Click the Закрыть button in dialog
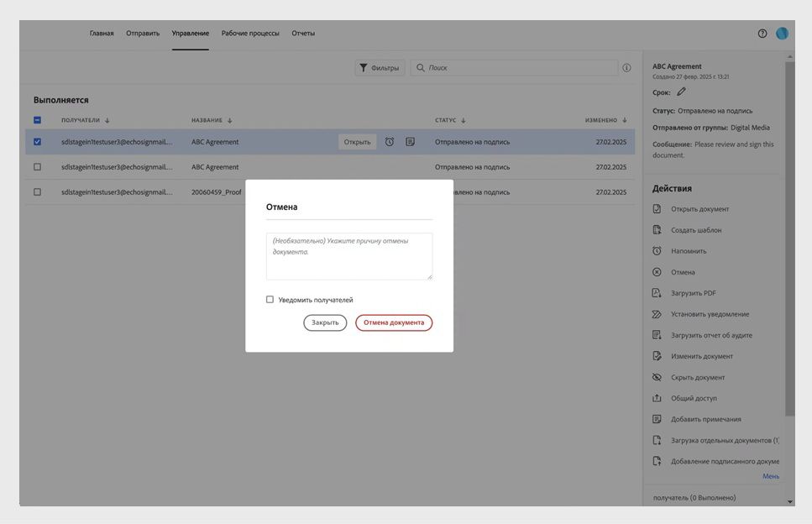 (x=325, y=322)
